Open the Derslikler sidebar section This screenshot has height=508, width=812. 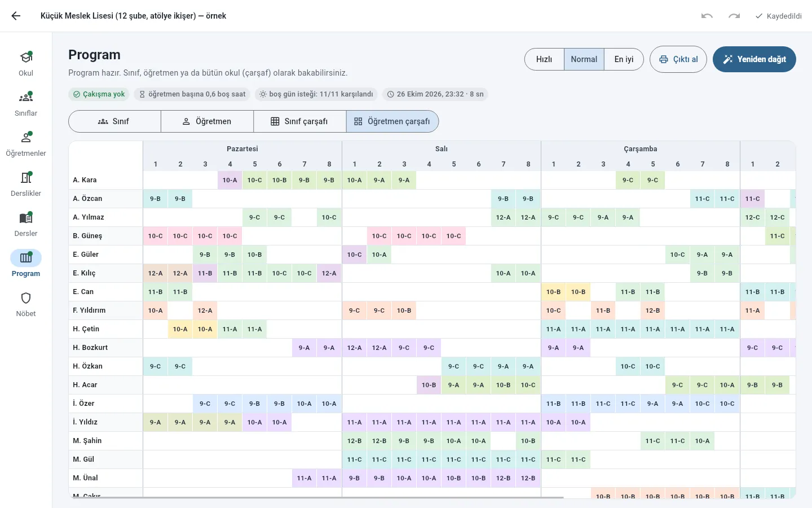coord(26,184)
